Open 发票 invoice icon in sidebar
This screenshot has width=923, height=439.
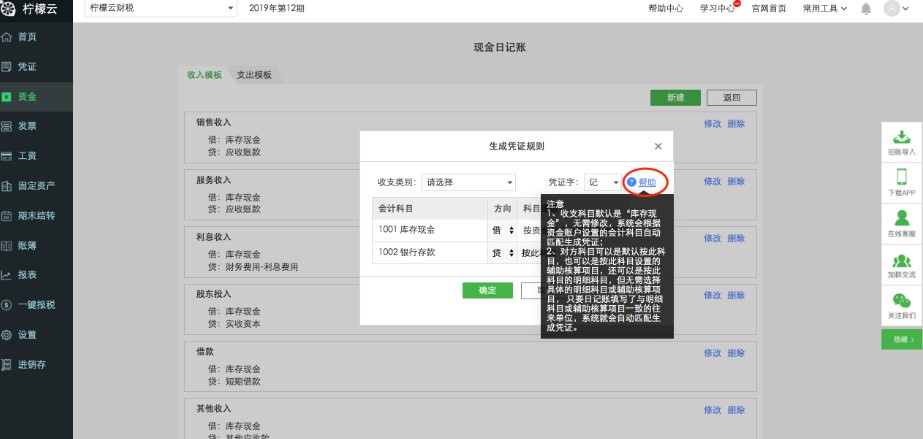(6, 126)
